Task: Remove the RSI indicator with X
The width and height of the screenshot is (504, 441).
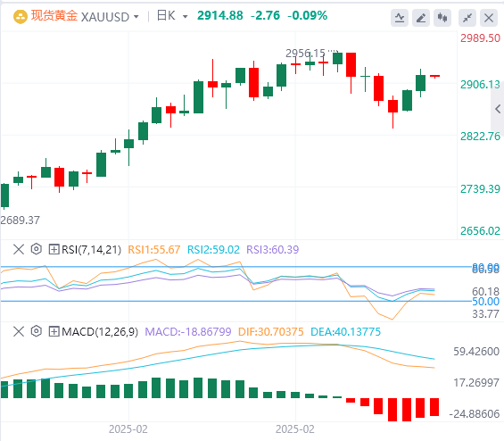Action: click(19, 249)
